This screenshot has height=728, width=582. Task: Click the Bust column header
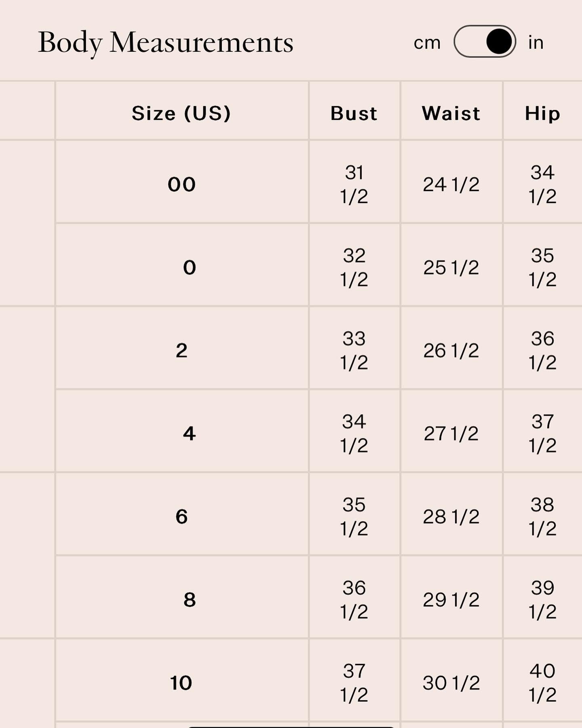(x=354, y=113)
